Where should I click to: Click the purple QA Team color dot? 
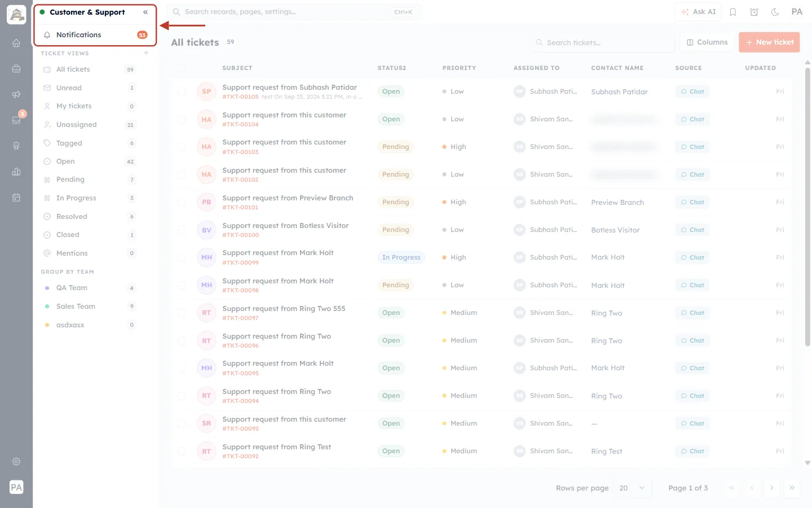(47, 288)
